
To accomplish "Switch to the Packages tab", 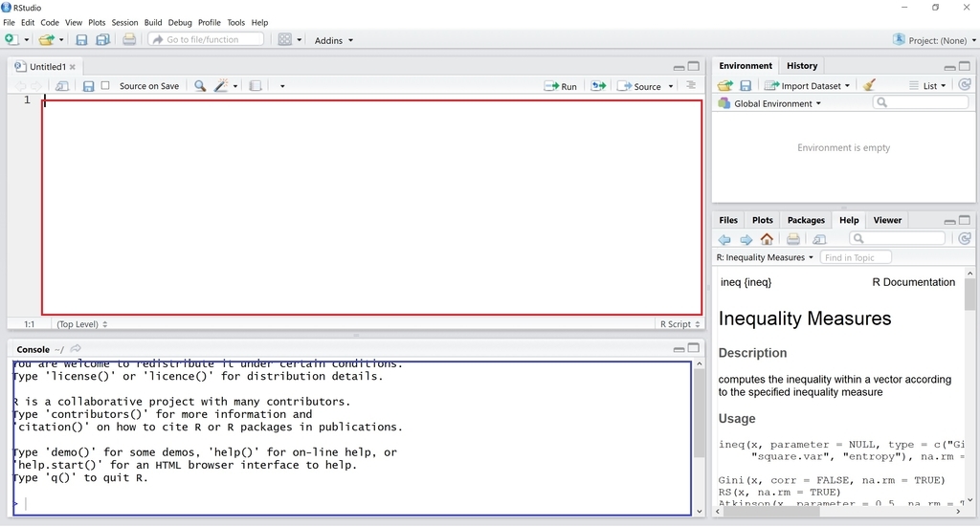I will (806, 220).
